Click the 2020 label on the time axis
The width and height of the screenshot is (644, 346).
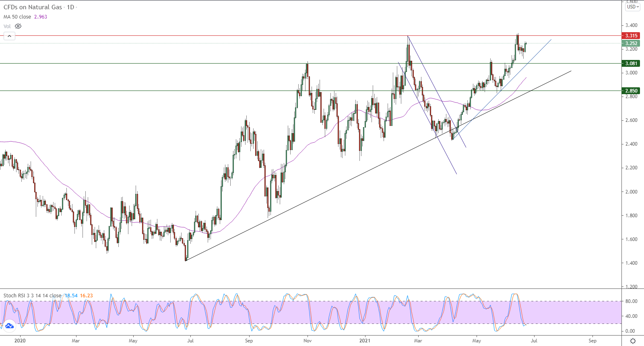[x=20, y=341]
